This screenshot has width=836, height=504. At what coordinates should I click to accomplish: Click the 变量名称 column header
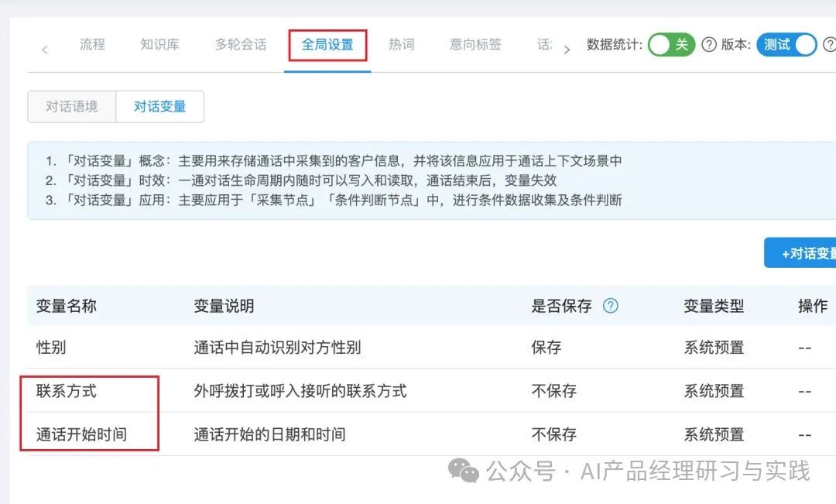click(x=66, y=306)
